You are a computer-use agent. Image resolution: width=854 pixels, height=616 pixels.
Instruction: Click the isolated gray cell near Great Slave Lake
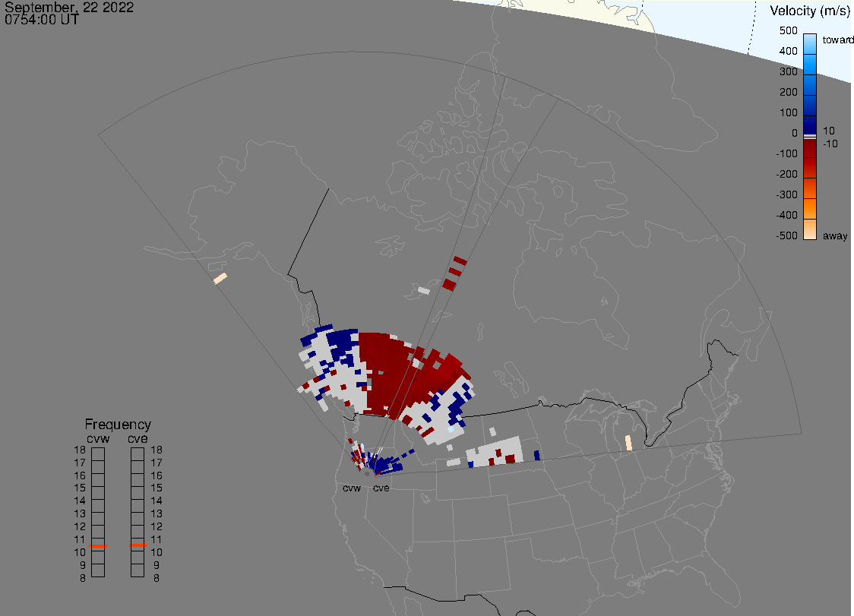424,290
